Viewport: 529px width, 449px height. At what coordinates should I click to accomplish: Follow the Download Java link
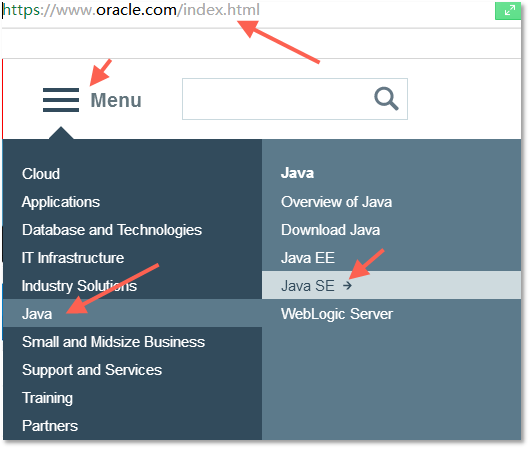tap(331, 230)
